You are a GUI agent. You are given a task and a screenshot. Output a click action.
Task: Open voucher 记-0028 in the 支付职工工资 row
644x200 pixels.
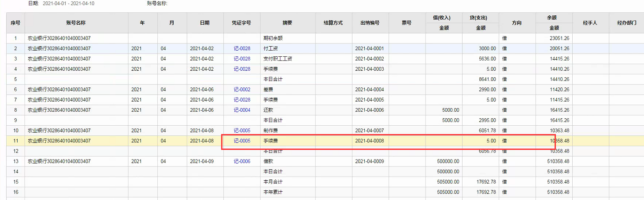tap(242, 59)
